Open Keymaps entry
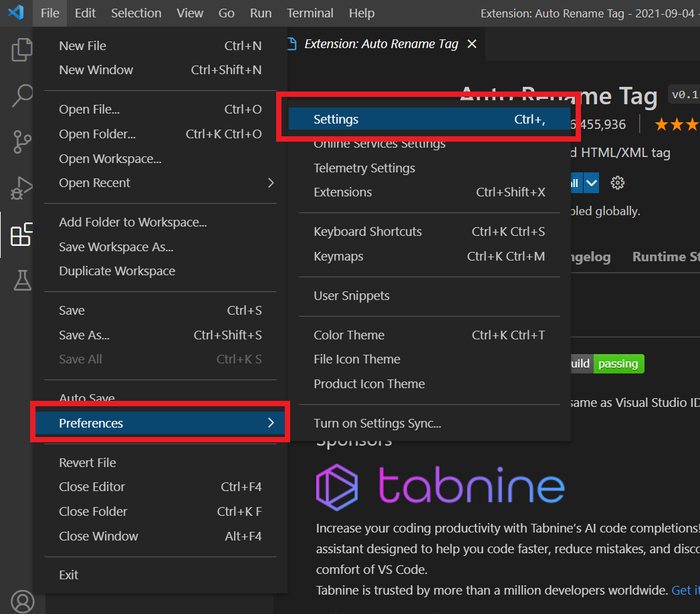This screenshot has height=614, width=700. pos(429,257)
